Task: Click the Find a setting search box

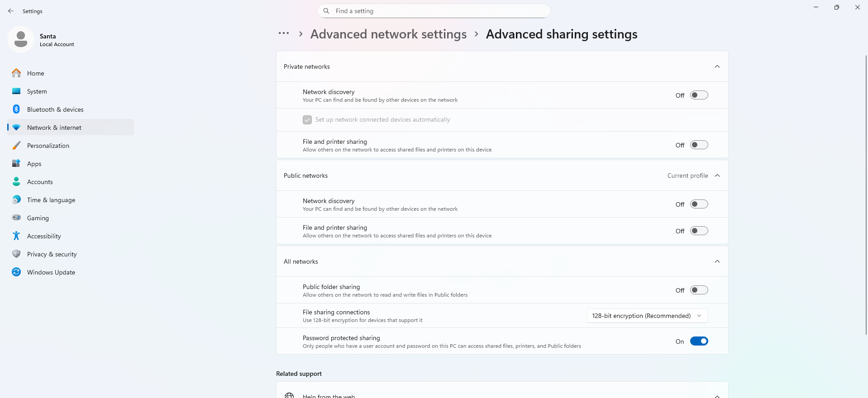Action: tap(434, 11)
